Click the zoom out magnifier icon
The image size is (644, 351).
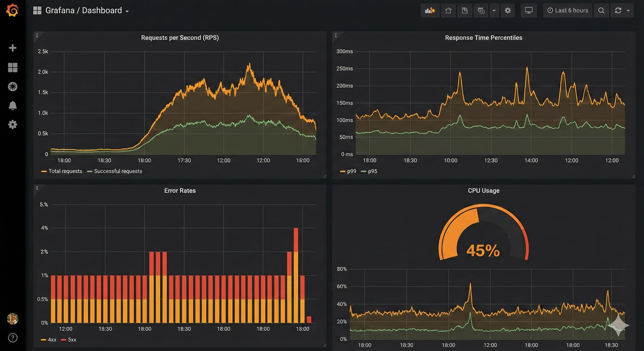[x=601, y=10]
